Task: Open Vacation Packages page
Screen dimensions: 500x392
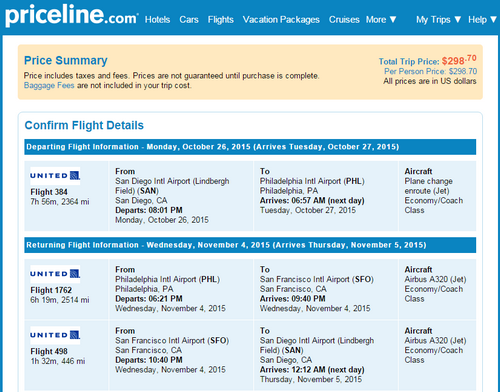Action: (281, 20)
